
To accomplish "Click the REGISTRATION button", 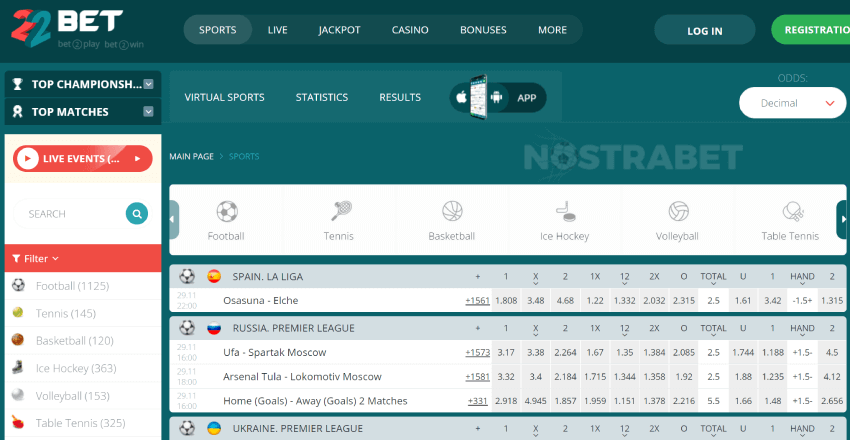I will tap(812, 30).
